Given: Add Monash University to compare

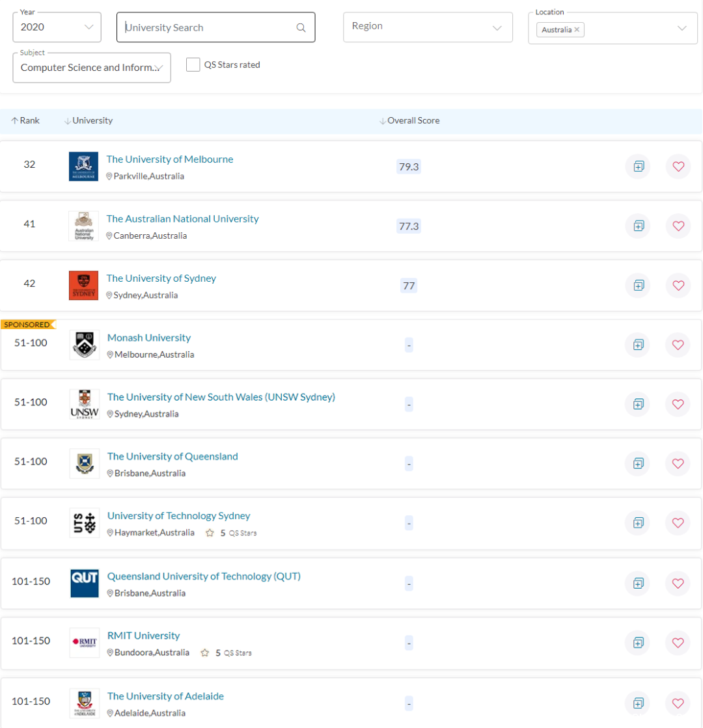Looking at the screenshot, I should tap(638, 345).
